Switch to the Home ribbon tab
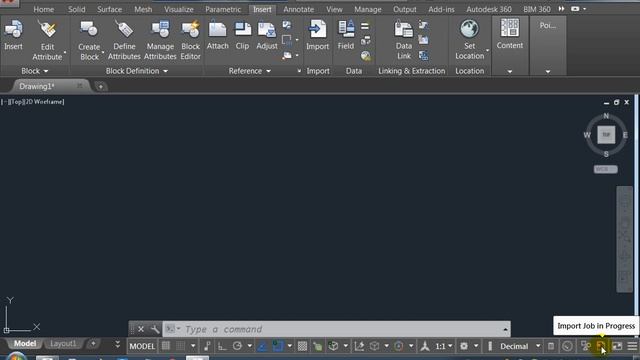 (44, 9)
